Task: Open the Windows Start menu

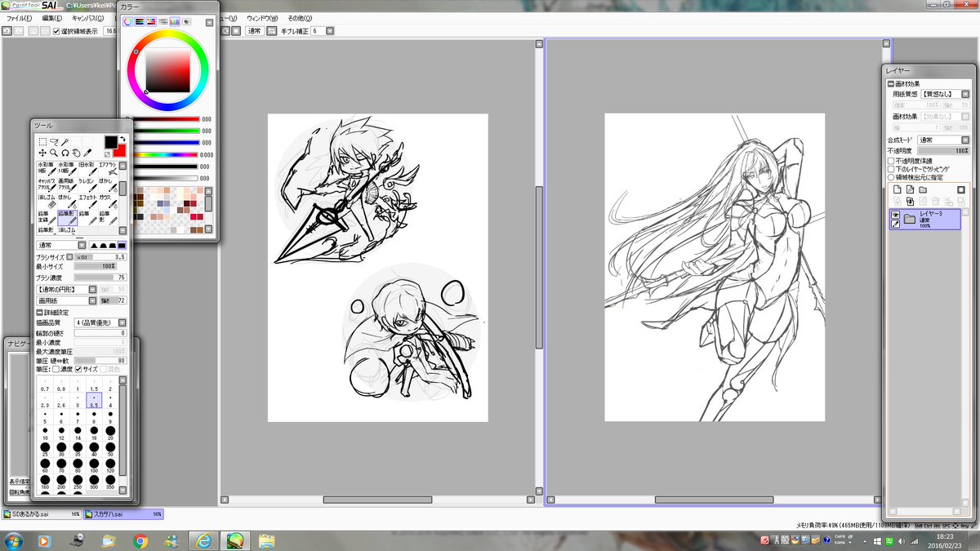Action: (x=14, y=540)
